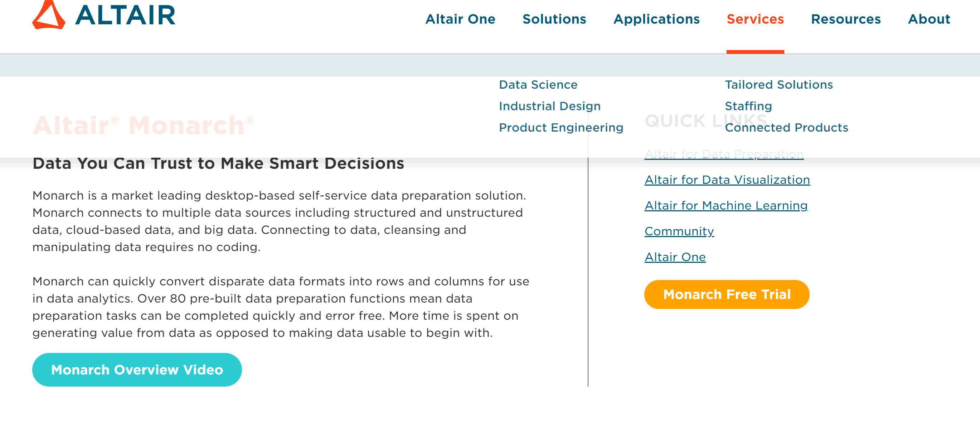Start the Monarch Free Trial
This screenshot has width=980, height=427.
click(726, 294)
